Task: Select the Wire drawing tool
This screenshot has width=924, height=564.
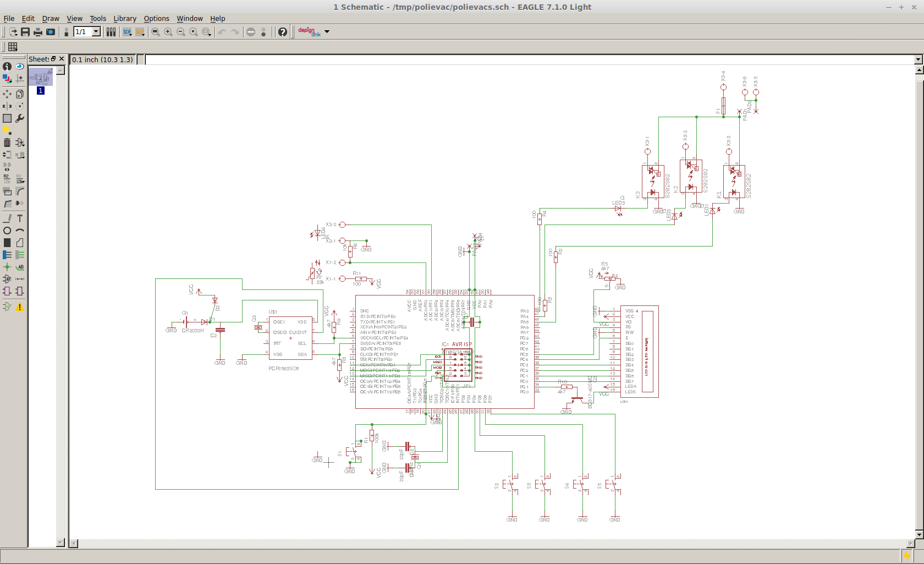Action: (7, 218)
